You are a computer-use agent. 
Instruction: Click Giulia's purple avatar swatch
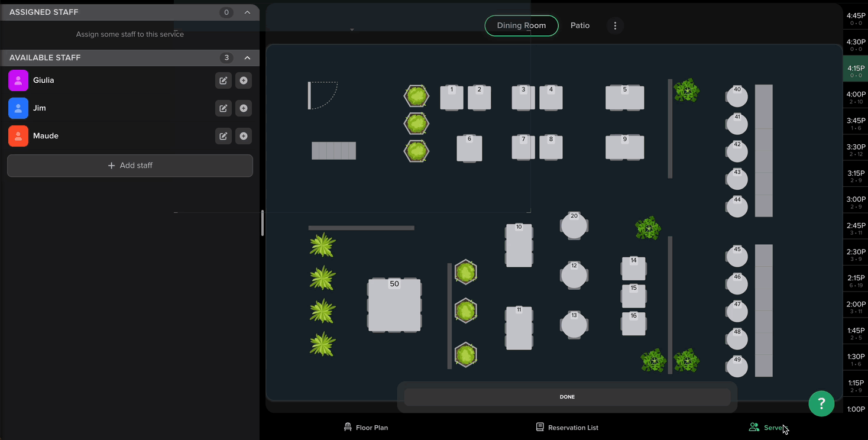click(18, 80)
